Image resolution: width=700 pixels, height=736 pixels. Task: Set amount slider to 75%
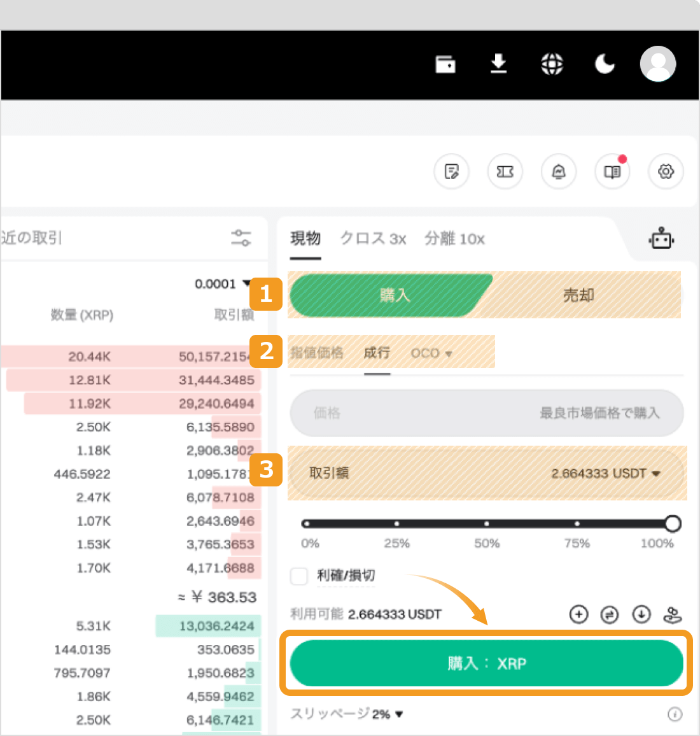pyautogui.click(x=577, y=523)
